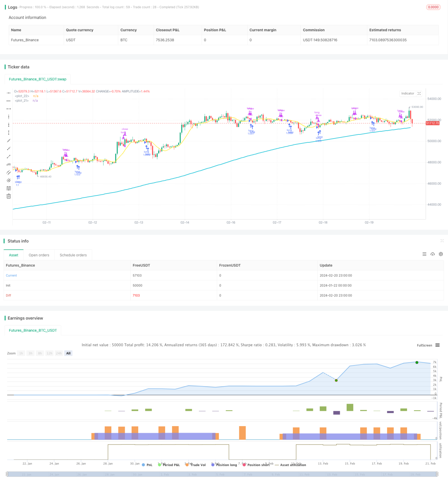Pick the price line 123 tool

9,164
